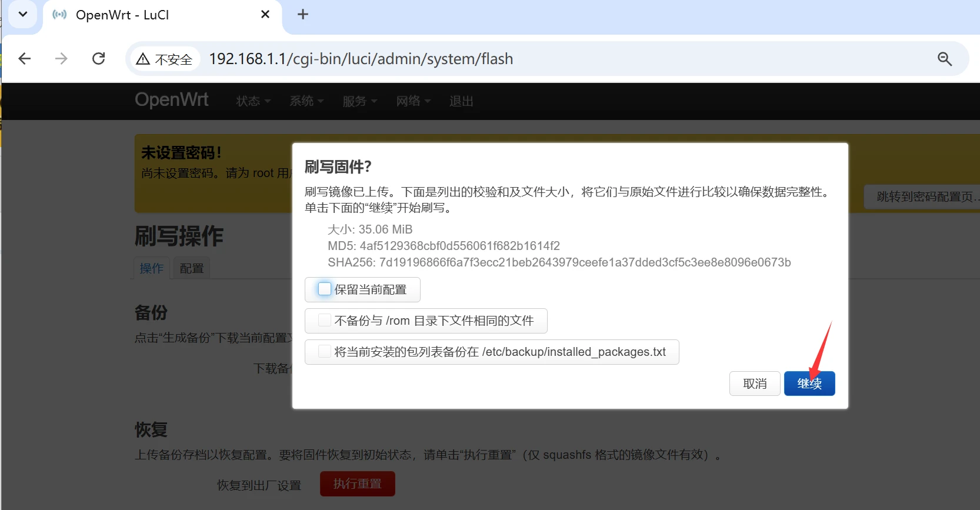980x510 pixels.
Task: Open the 系统 menu dropdown
Action: point(307,101)
